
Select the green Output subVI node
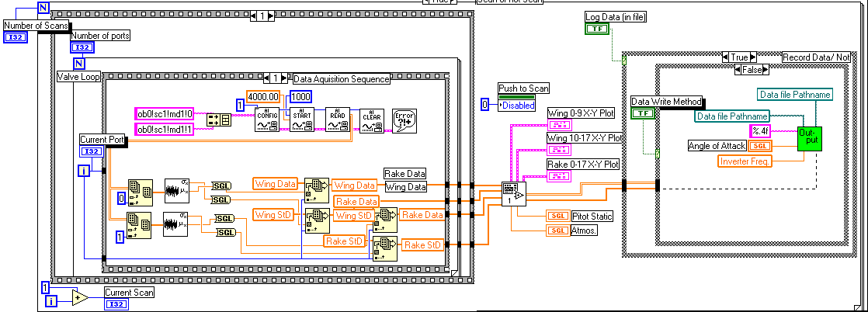(x=811, y=138)
